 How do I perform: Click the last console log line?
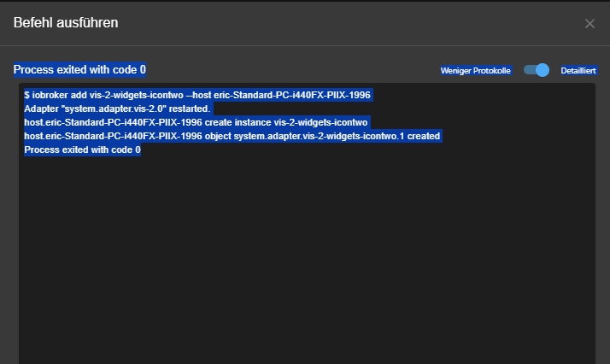point(82,150)
